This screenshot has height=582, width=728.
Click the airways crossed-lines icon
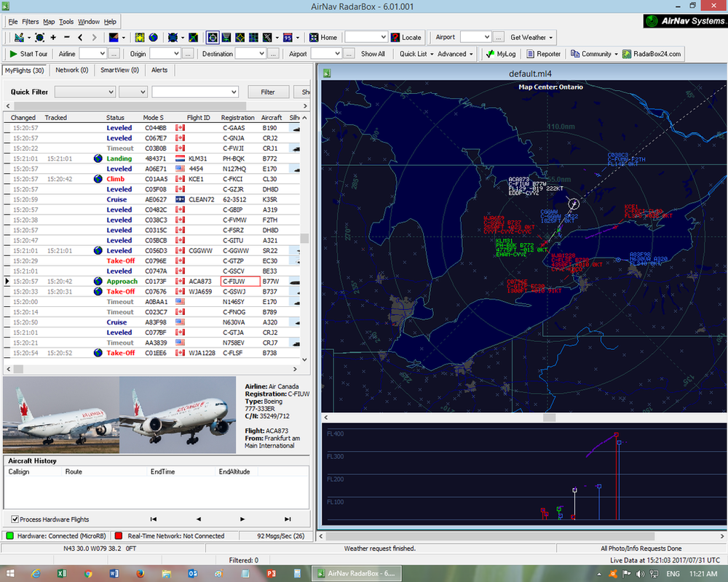[267, 38]
